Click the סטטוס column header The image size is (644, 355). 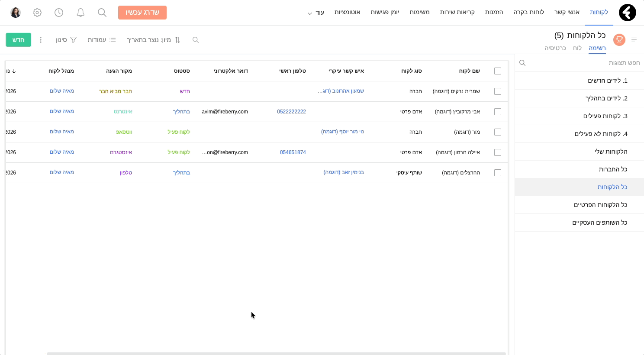182,71
